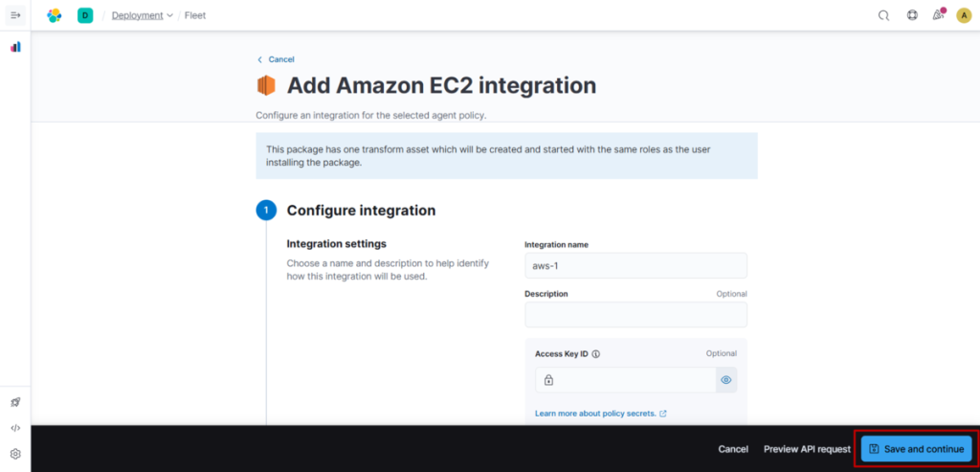Click the rocket icon in sidebar
The height and width of the screenshot is (472, 980).
[15, 403]
